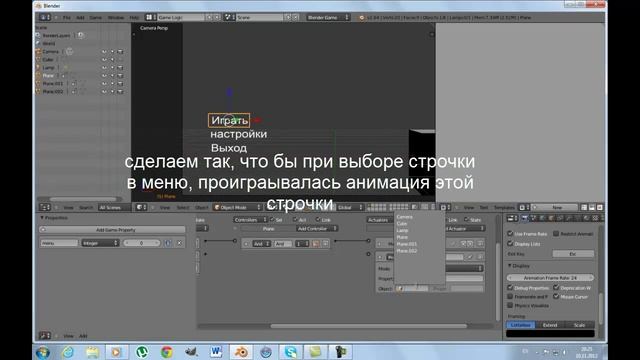Toggle Act checkbox in Controllers header
This screenshot has height=360, width=640.
(295, 220)
